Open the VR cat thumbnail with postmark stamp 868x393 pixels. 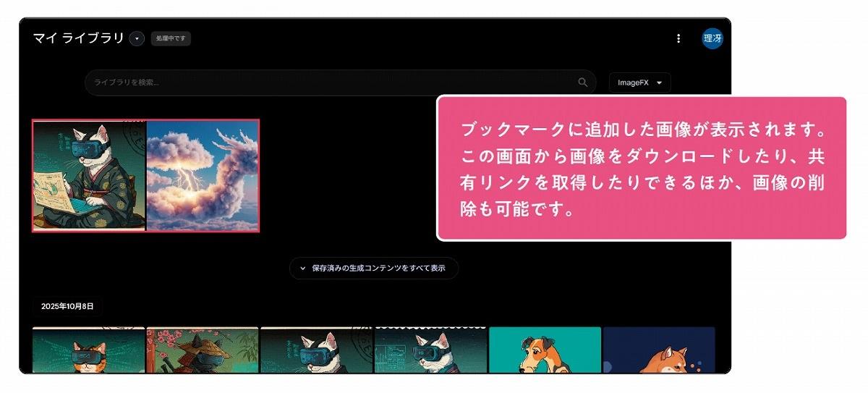316,350
